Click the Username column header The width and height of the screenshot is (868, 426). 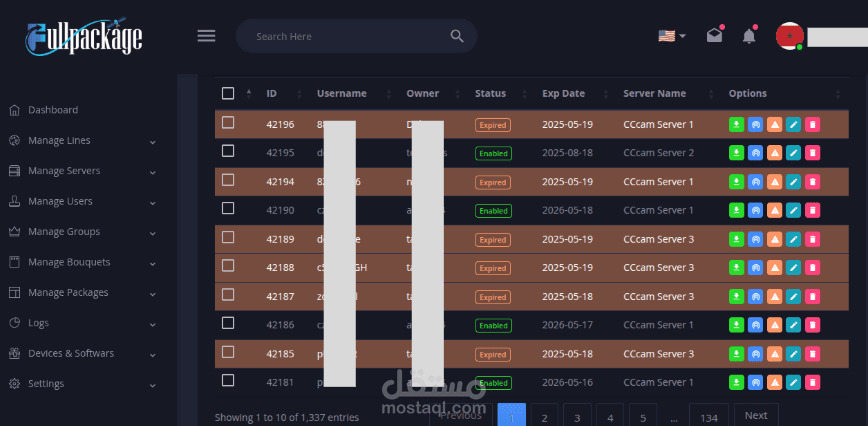coord(342,93)
